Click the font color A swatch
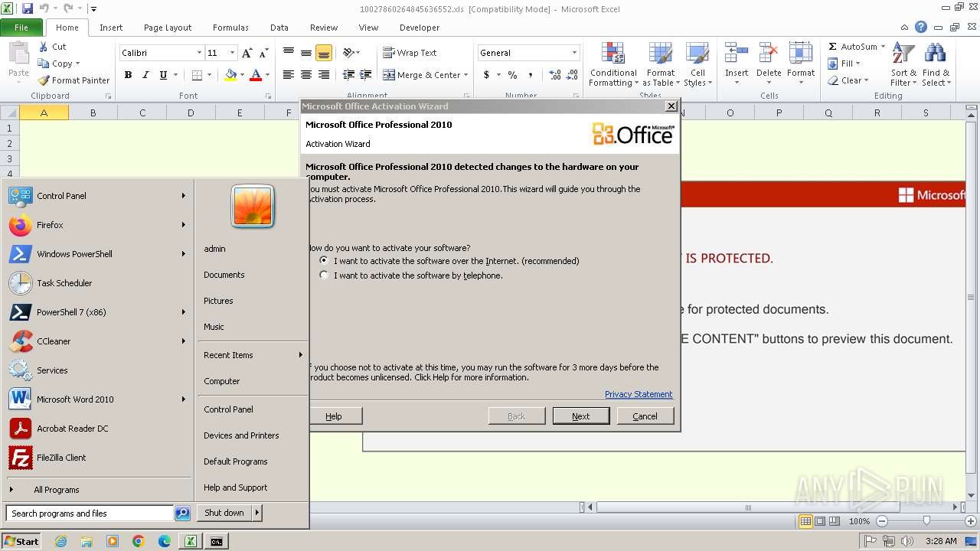The width and height of the screenshot is (980, 551). click(256, 75)
